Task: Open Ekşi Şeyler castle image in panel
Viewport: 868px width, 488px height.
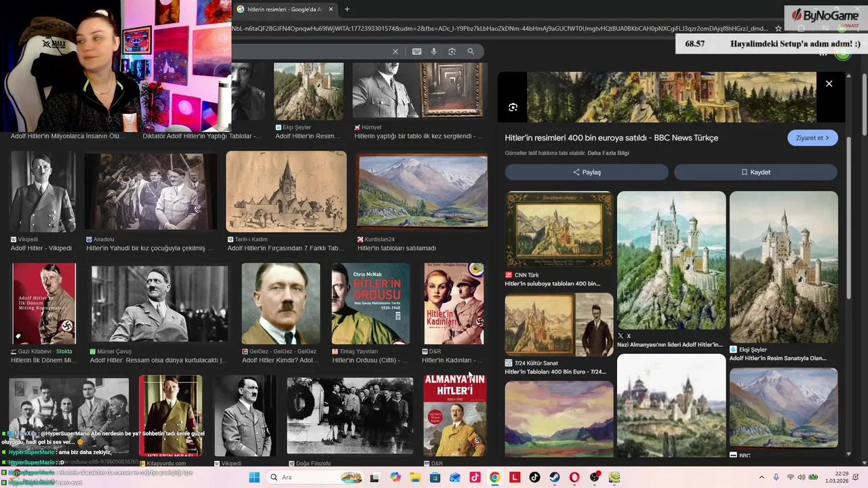Action: pyautogui.click(x=784, y=267)
